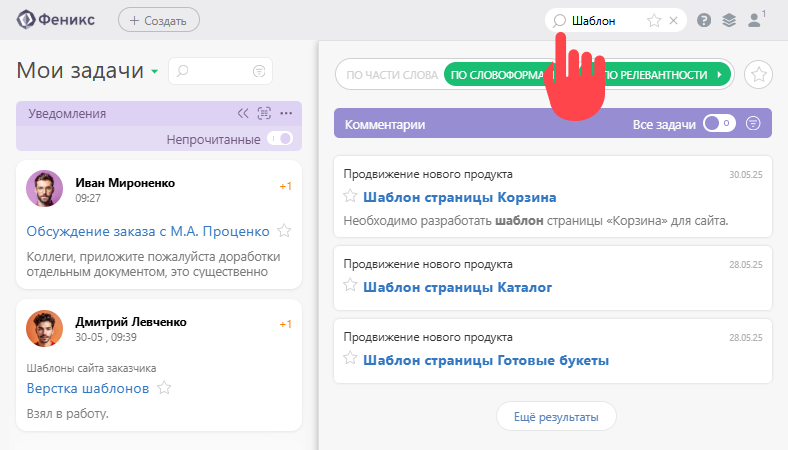Click Дмитрий Левченко avatar
This screenshot has height=450, width=788.
(44, 328)
